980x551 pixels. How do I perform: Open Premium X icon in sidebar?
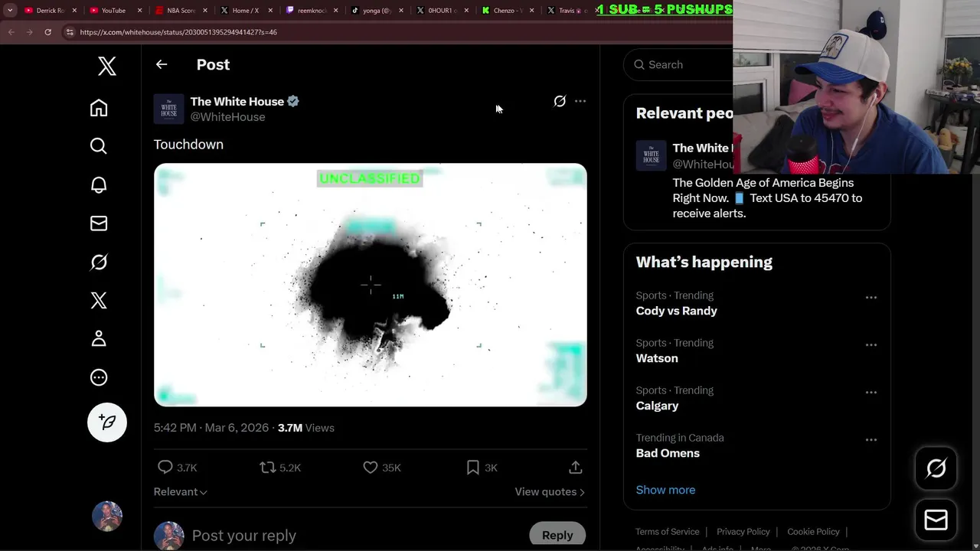point(99,300)
